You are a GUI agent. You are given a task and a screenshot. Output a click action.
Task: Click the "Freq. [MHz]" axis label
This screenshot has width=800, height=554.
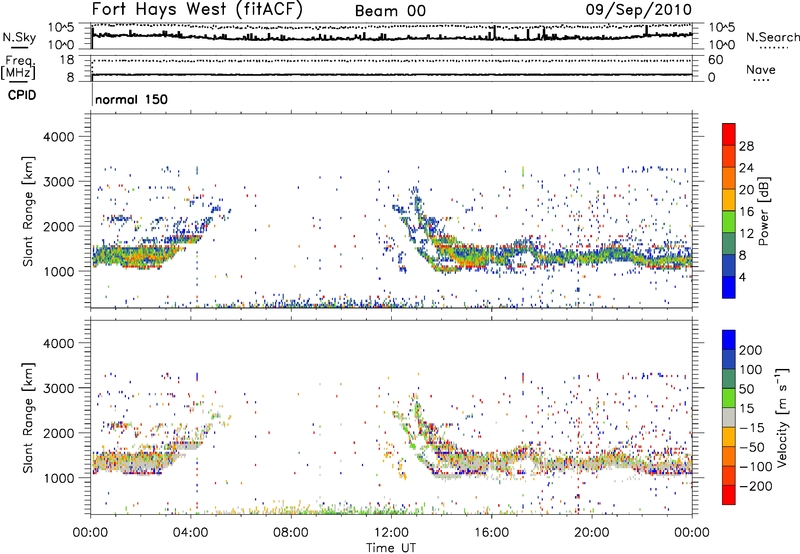(19, 68)
